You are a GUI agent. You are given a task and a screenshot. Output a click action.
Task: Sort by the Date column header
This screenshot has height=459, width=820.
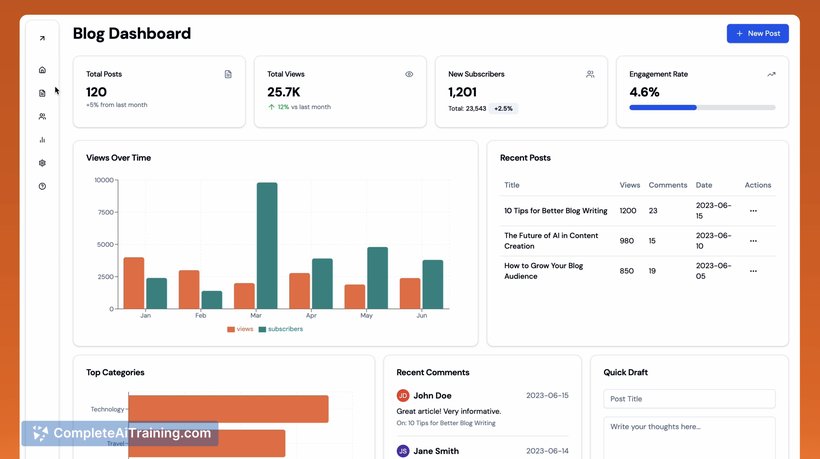(x=704, y=185)
